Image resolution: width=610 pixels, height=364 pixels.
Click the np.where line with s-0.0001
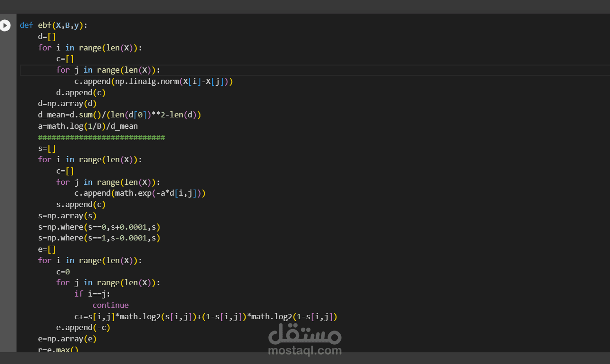[99, 238]
